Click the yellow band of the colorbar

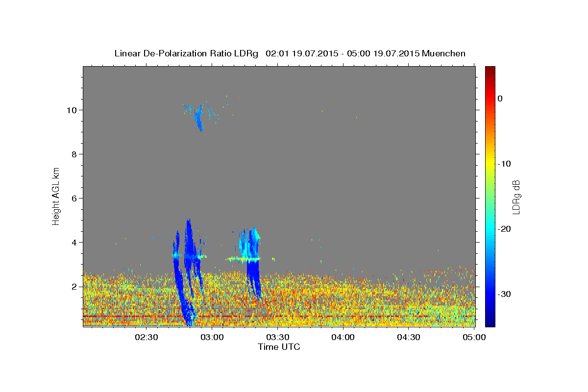click(x=490, y=162)
